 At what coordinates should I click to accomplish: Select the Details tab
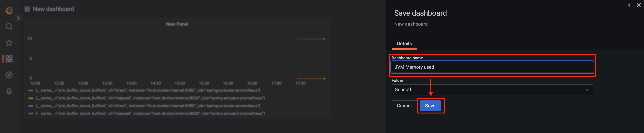(404, 44)
